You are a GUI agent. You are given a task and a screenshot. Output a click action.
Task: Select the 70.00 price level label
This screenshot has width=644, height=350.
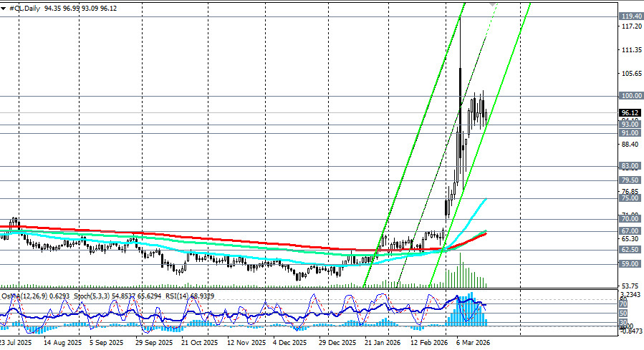(630, 219)
